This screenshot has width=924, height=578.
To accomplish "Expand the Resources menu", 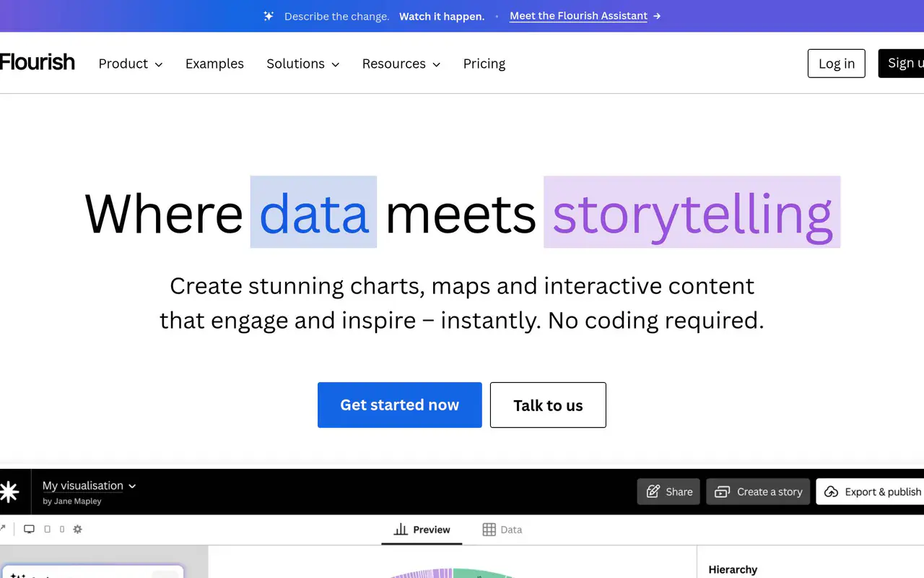I will [401, 64].
